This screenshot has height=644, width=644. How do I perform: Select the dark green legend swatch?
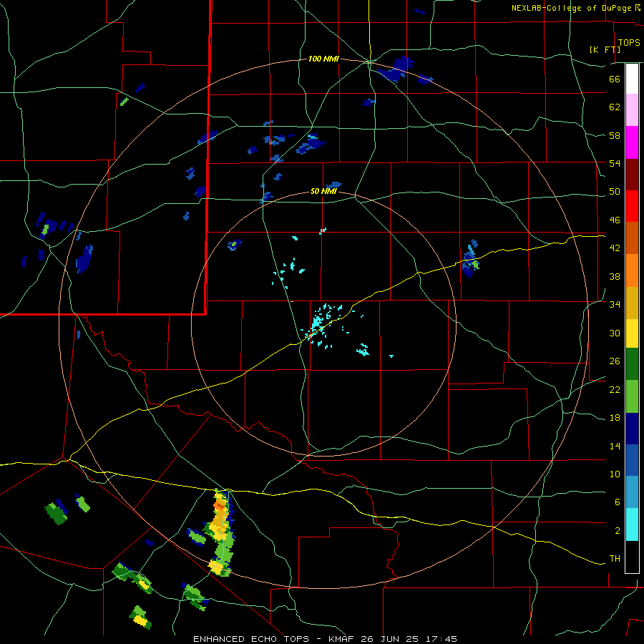click(632, 364)
